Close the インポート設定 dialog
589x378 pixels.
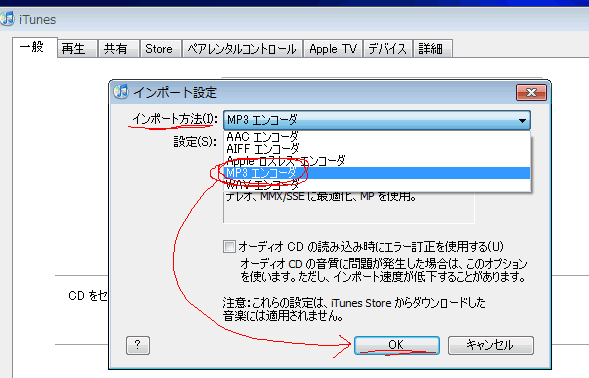531,92
